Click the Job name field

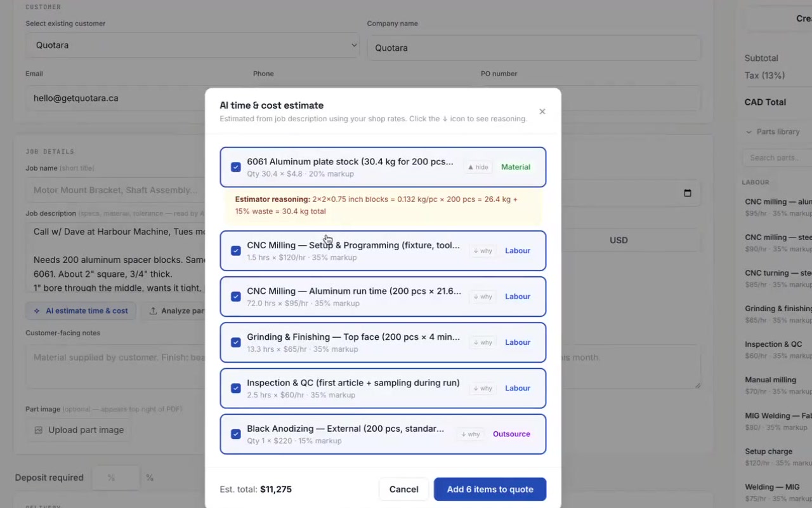click(115, 190)
